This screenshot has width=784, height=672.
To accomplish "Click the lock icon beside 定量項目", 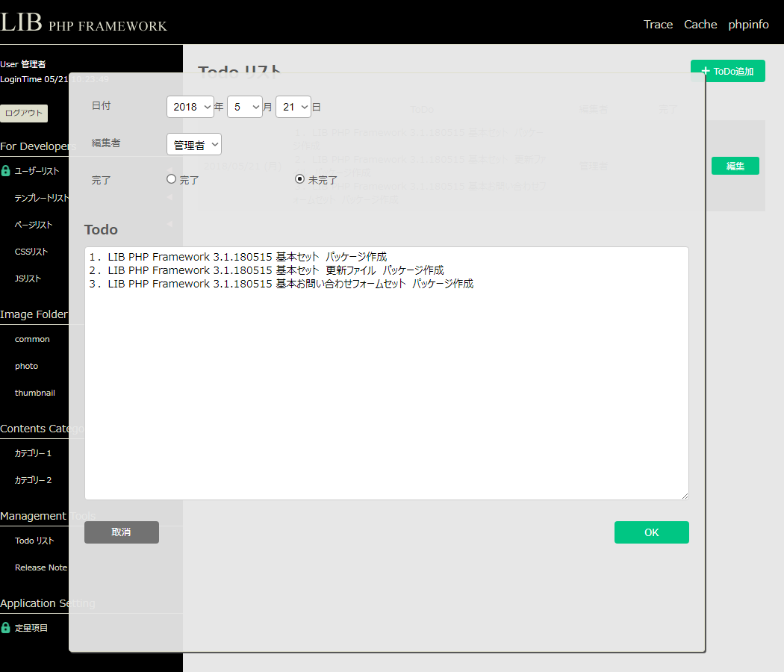I will coord(6,628).
